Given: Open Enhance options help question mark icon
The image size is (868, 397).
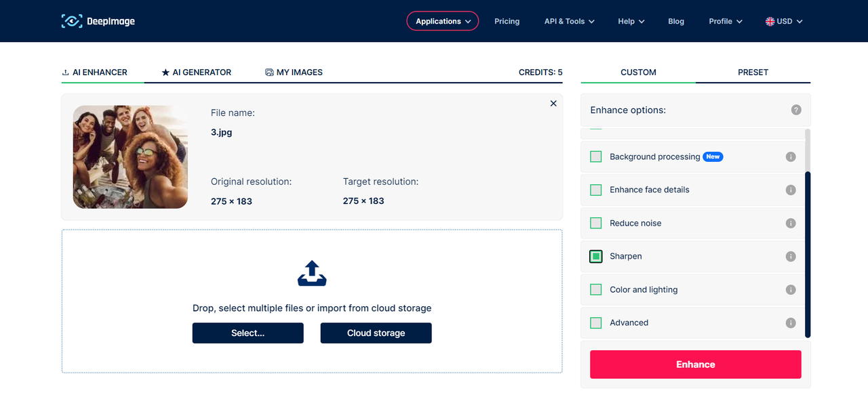Looking at the screenshot, I should click(x=796, y=110).
